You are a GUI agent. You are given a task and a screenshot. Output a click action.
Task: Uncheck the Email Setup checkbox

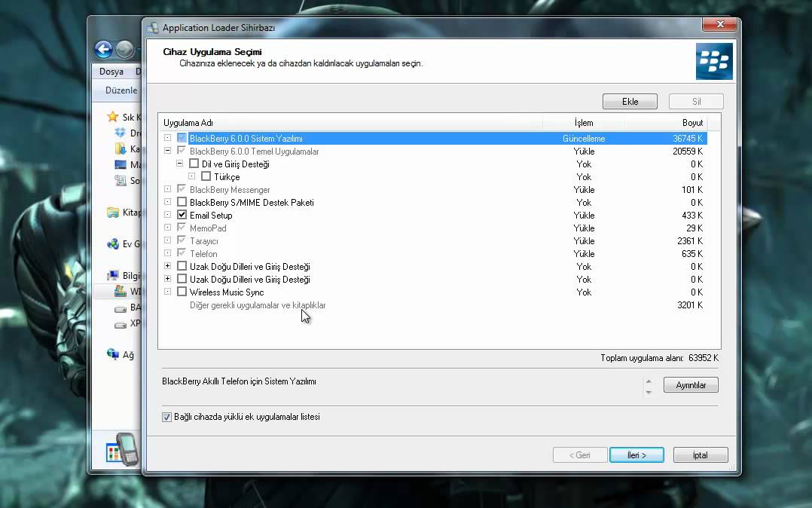tap(182, 215)
